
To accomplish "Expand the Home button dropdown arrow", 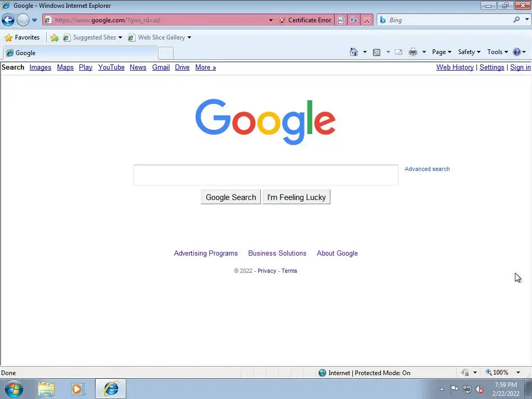I will click(x=365, y=52).
